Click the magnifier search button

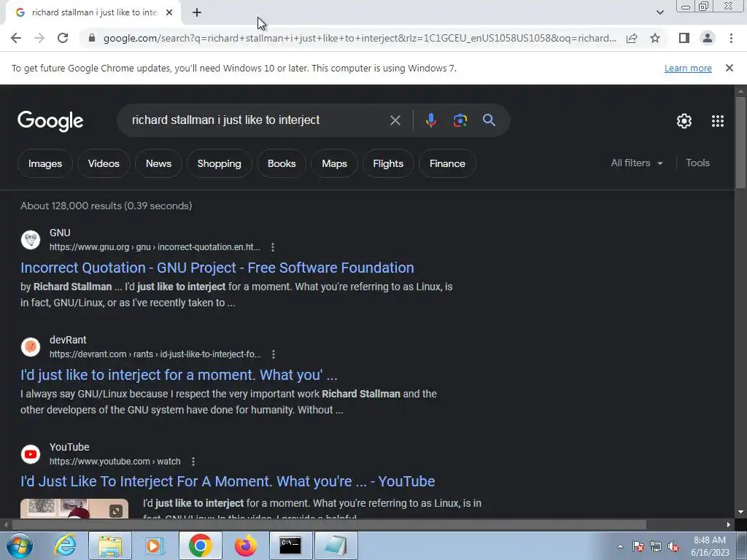(489, 120)
